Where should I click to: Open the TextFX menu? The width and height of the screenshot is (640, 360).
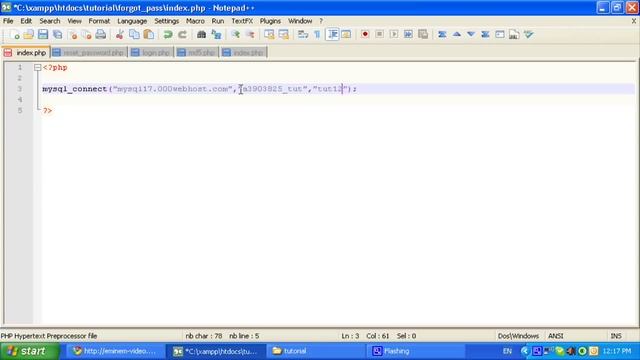(x=242, y=21)
